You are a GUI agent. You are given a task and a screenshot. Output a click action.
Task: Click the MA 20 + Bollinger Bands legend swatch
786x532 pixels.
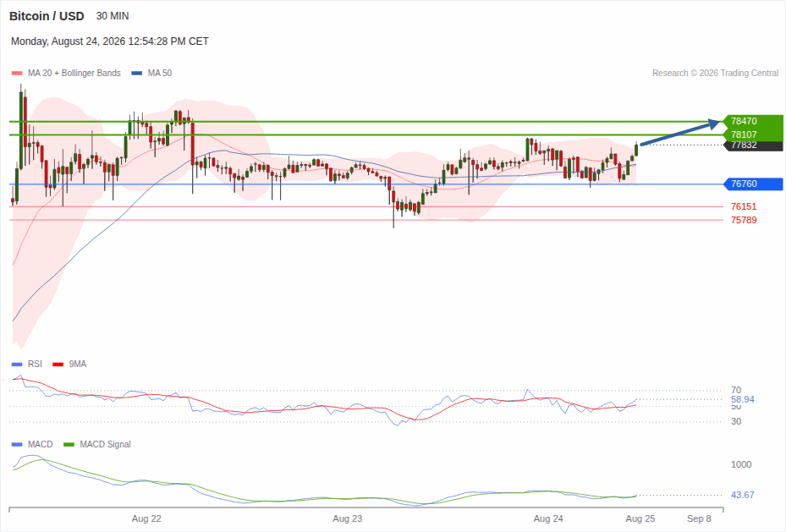point(17,73)
